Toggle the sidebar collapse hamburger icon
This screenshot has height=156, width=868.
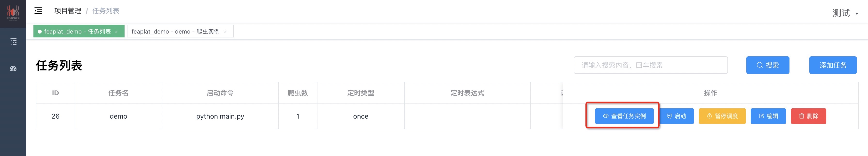click(x=38, y=11)
